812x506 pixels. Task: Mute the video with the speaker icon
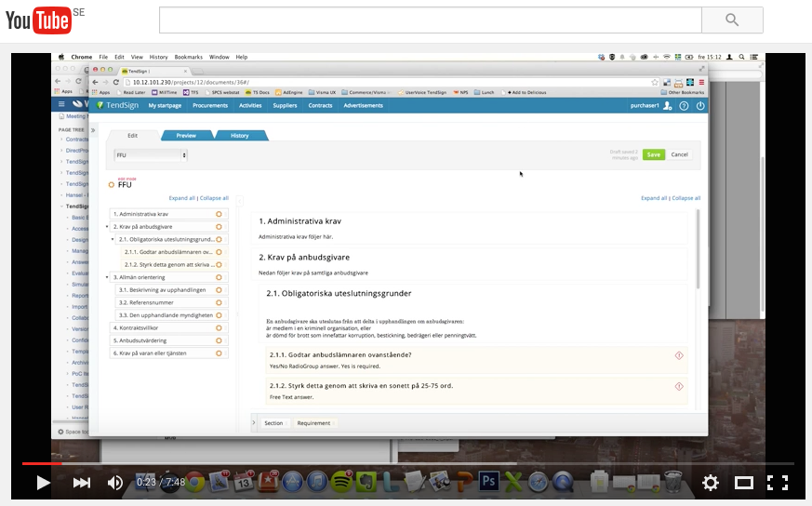[x=114, y=483]
